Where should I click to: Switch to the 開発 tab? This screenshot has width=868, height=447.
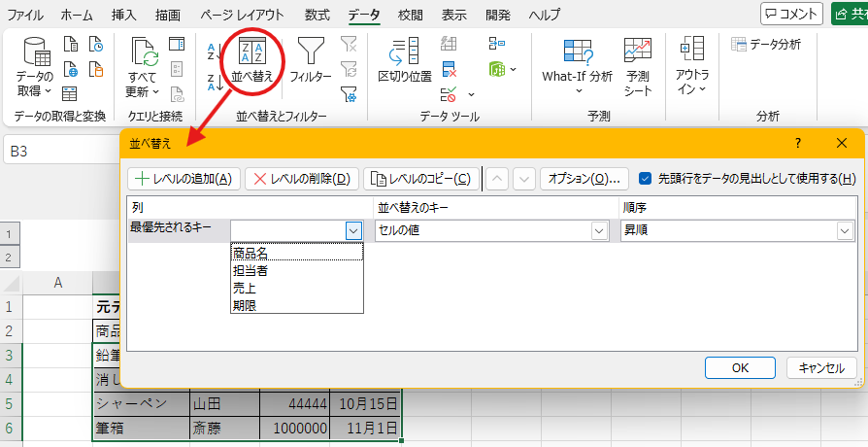(498, 15)
